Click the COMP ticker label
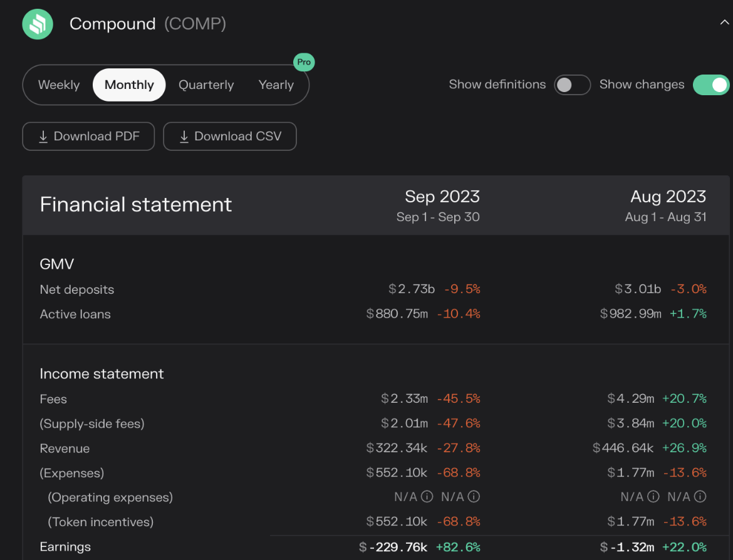 point(195,24)
